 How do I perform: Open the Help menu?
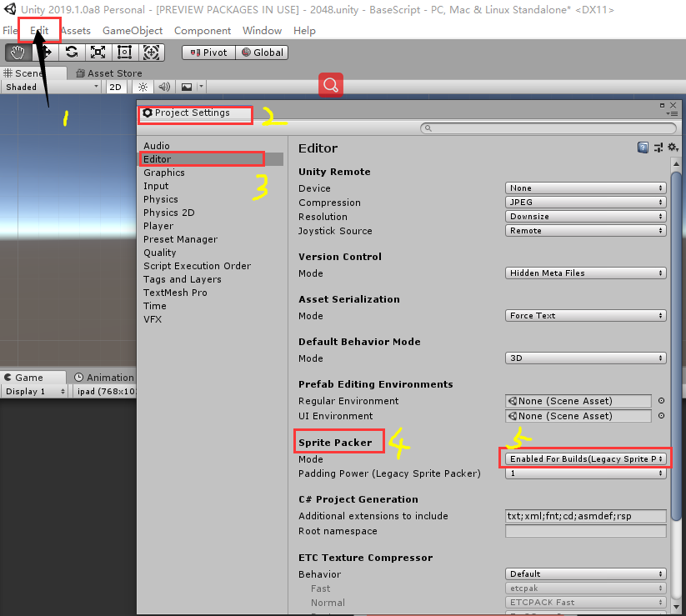[304, 31]
